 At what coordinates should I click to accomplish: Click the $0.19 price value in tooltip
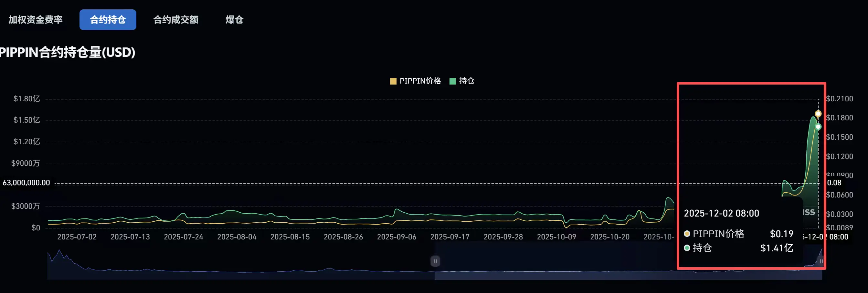coord(782,234)
